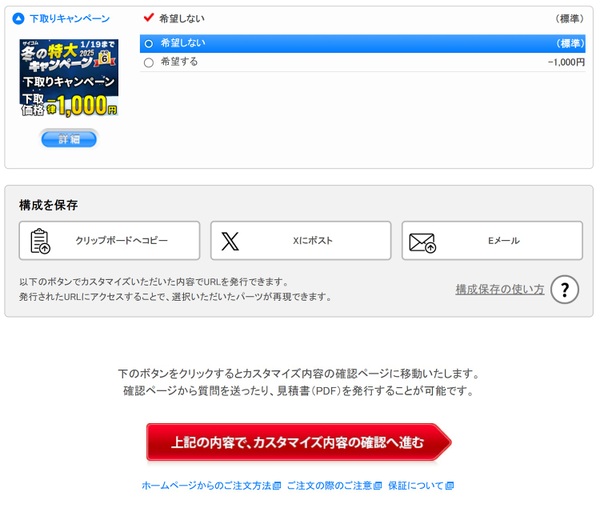Select the 希望しない radio button
Screen dimensions: 600x516
[149, 44]
